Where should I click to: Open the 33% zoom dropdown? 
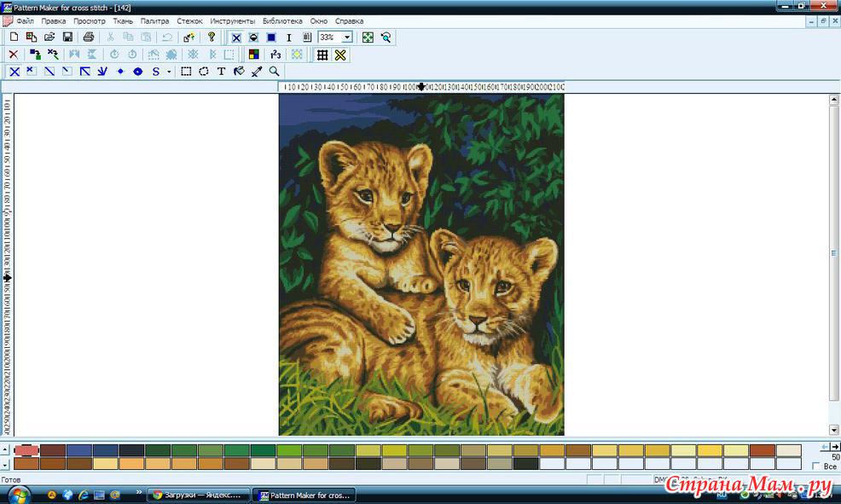pyautogui.click(x=347, y=37)
